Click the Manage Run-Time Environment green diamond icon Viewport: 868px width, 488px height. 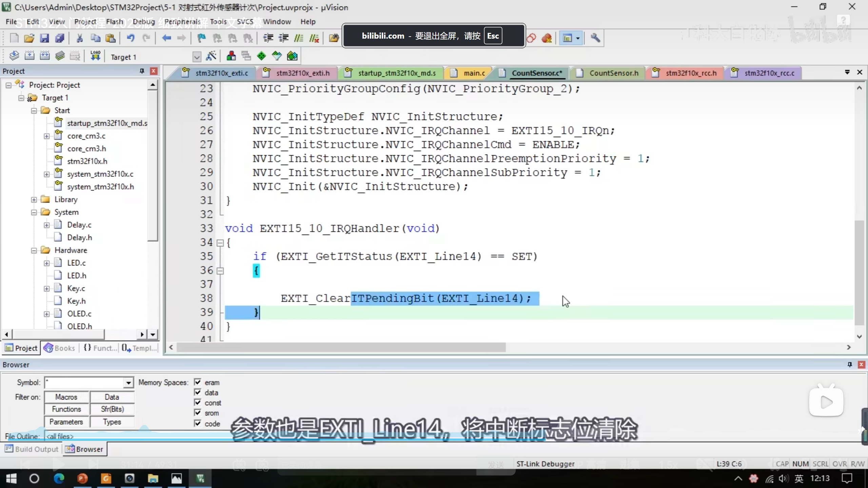(261, 56)
